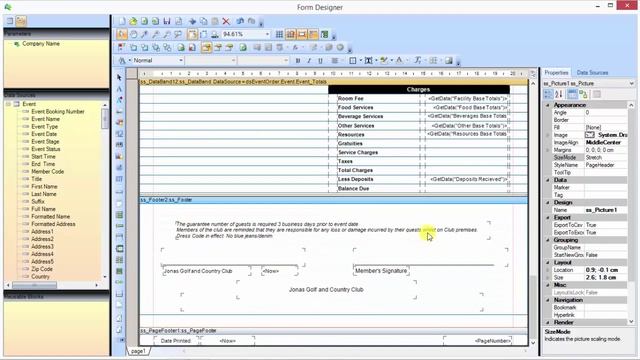Expand the Location property row
The width and height of the screenshot is (640, 360).
548,270
